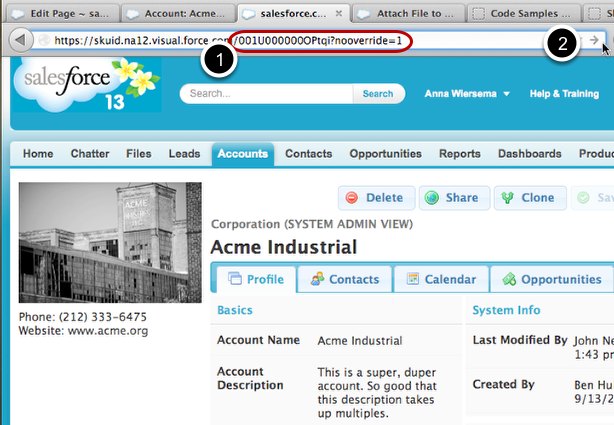Viewport: 614px width, 425px height.
Task: Open the Profile tab
Action: [254, 279]
